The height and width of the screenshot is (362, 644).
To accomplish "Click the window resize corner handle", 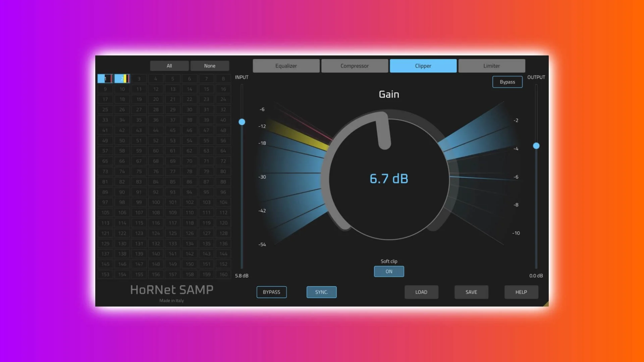I will [x=546, y=304].
